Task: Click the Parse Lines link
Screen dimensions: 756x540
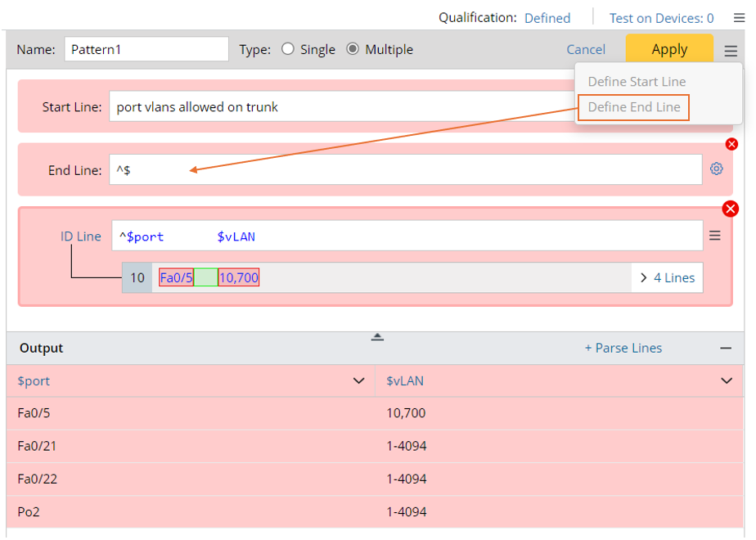Action: (623, 347)
